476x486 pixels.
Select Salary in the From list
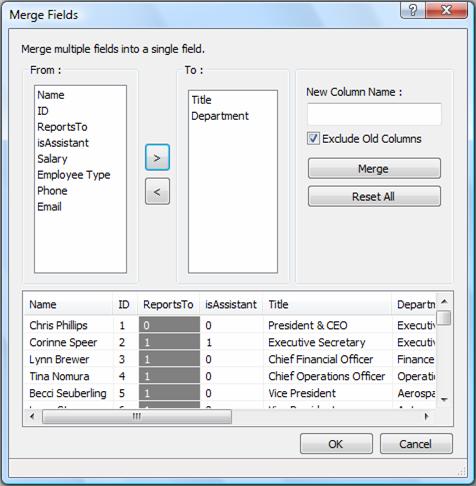pos(52,159)
